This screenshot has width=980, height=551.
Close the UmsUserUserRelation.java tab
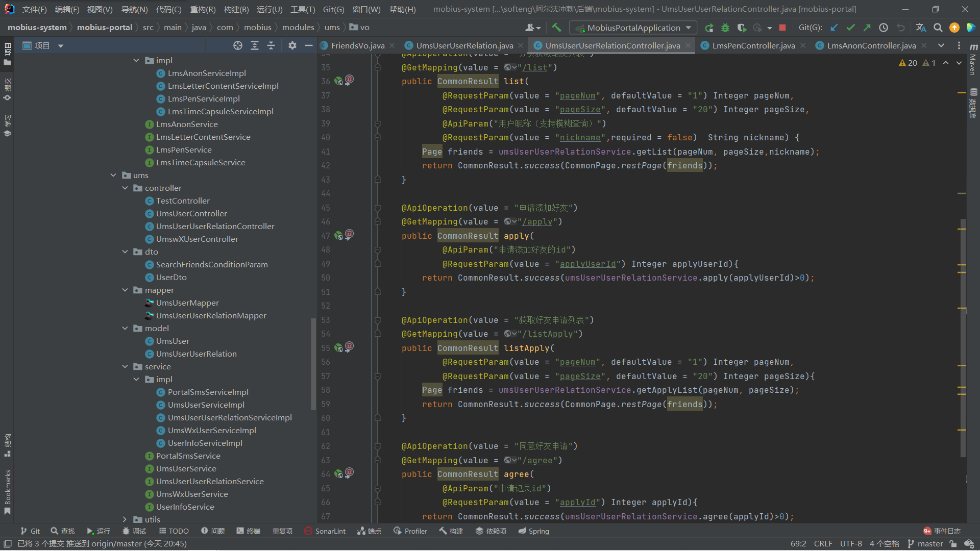tap(520, 45)
